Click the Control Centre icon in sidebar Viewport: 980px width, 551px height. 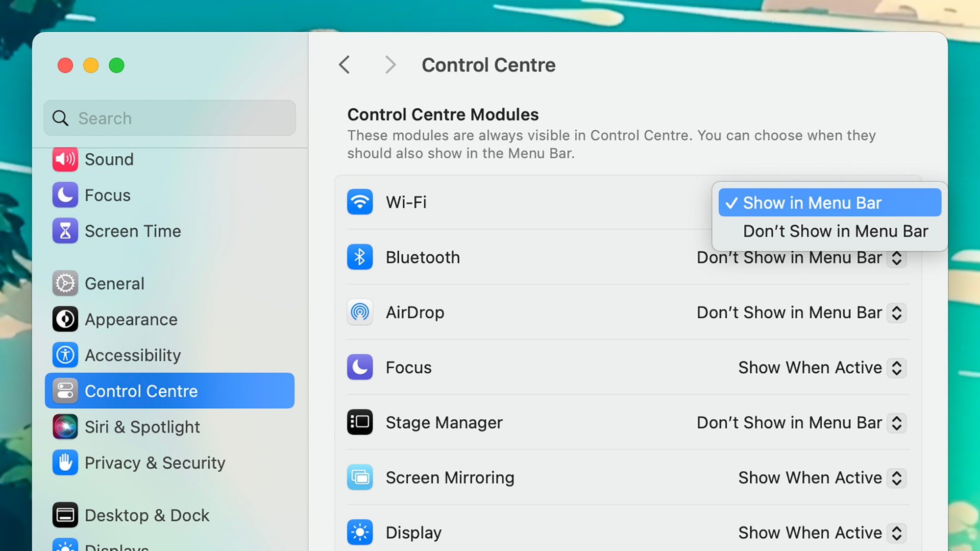[65, 391]
